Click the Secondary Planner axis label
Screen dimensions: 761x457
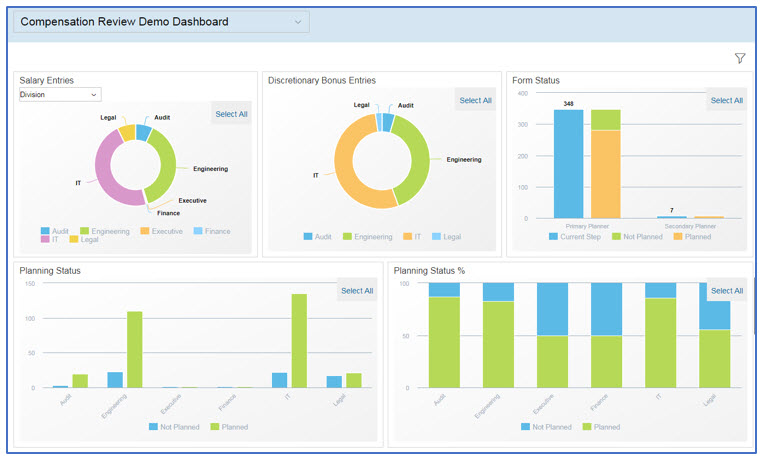pos(690,226)
